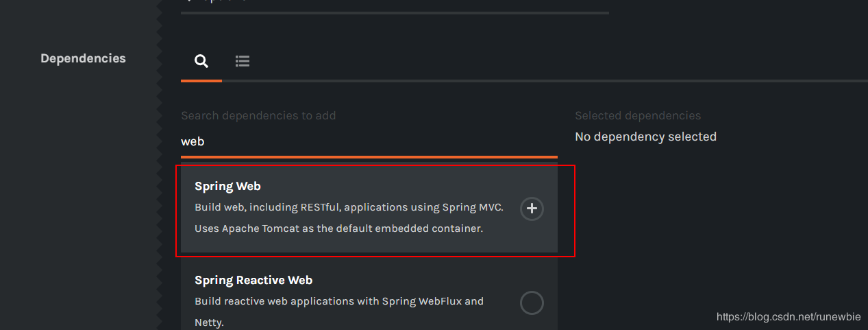
Task: Open the blog.csdn.net/runewbie watermark link
Action: click(789, 317)
